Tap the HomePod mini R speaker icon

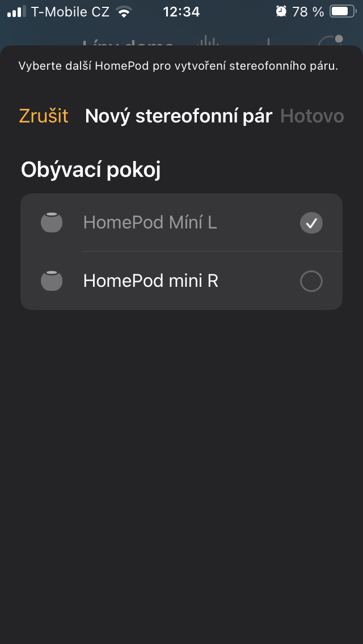[x=52, y=281]
